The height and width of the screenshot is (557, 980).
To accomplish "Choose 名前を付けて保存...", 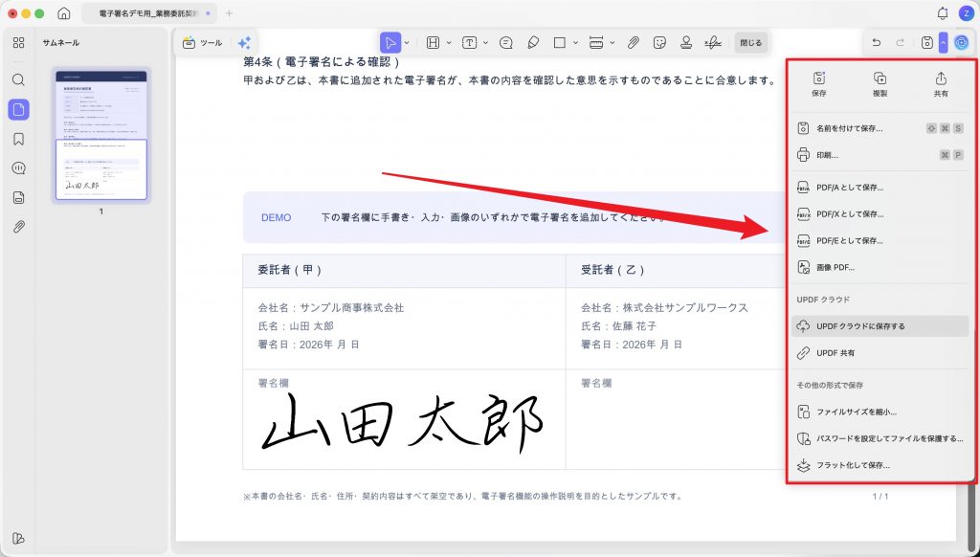I will 880,128.
